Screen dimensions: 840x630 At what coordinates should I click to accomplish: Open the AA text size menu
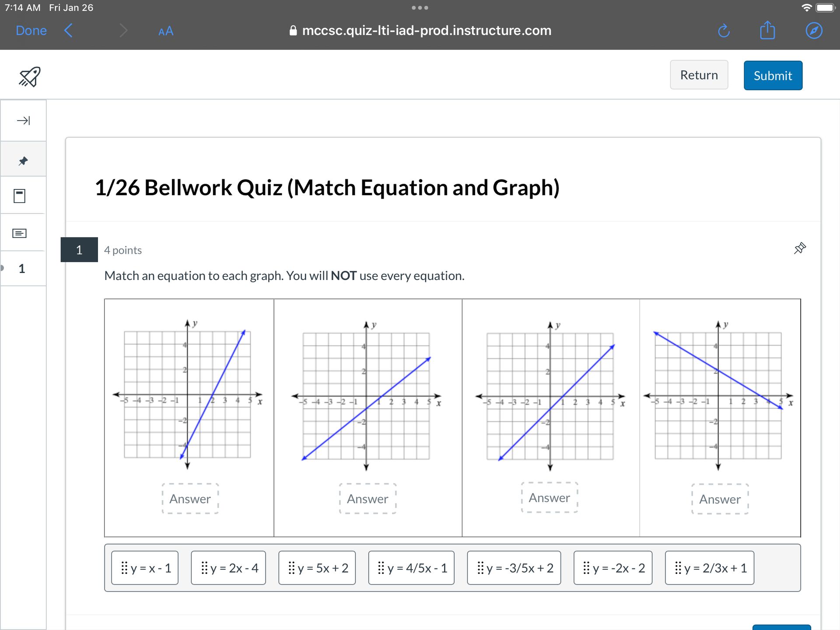tap(166, 31)
